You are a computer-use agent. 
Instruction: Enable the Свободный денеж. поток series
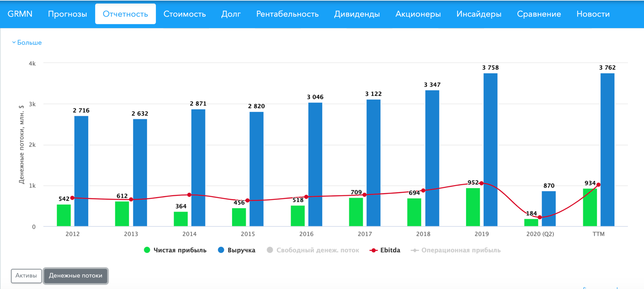[x=313, y=250]
